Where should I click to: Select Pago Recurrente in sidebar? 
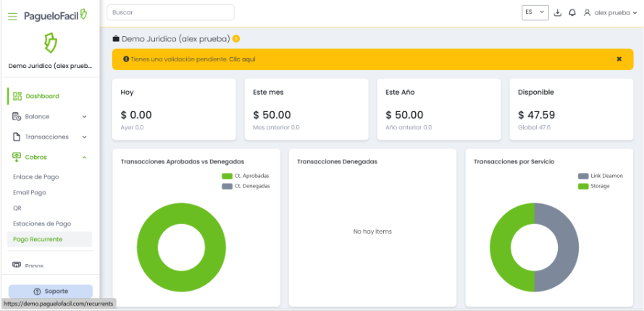[x=38, y=239]
